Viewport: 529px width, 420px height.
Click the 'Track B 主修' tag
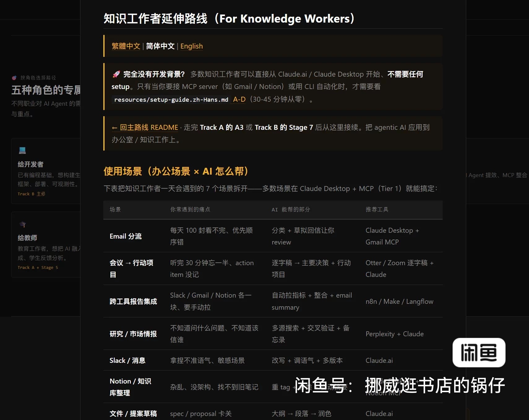[32, 194]
